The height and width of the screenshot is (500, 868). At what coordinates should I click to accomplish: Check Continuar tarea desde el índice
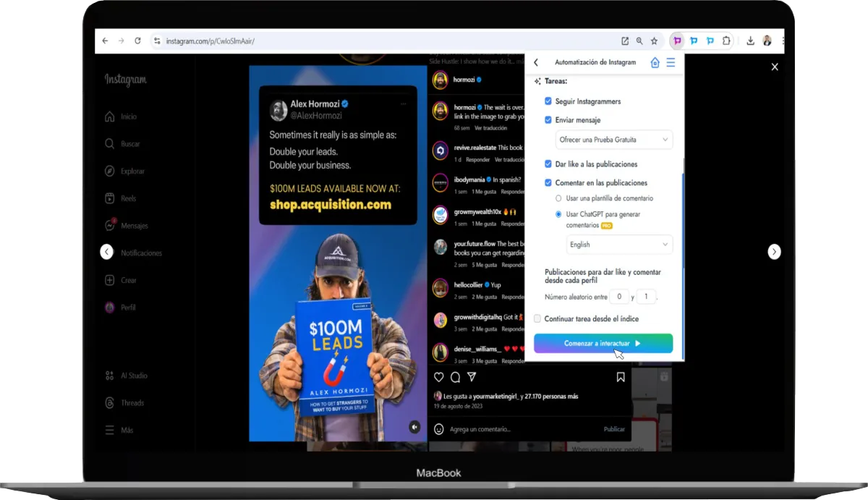coord(537,318)
